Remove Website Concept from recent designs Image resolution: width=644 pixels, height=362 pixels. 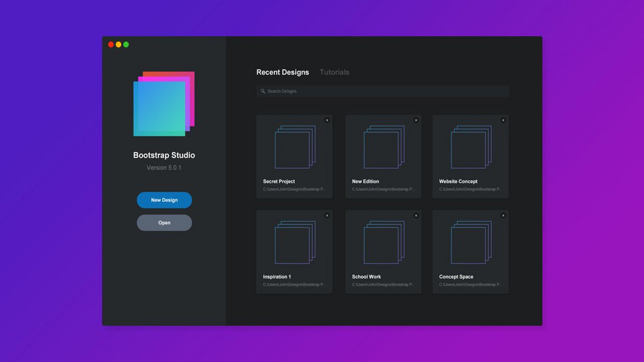(x=503, y=120)
